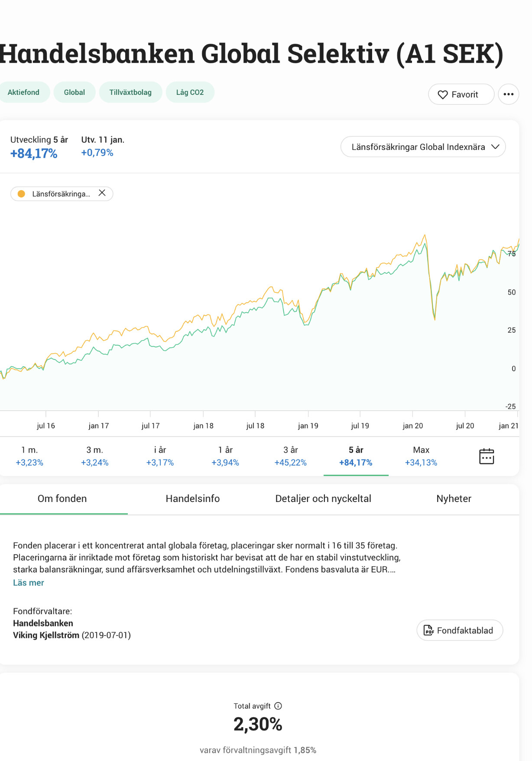The height and width of the screenshot is (761, 532).
Task: Expand the Länsförsäkringar Global Indexnära comparison dropdown
Action: (x=423, y=147)
